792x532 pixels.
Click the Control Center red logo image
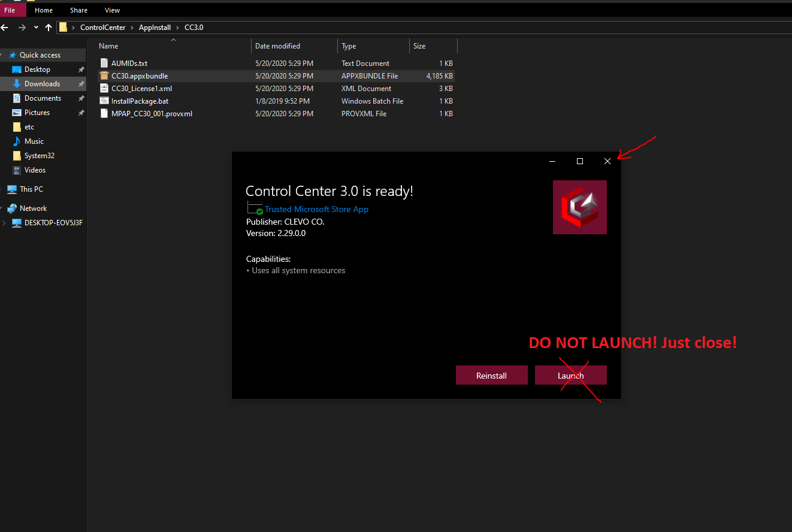tap(580, 207)
